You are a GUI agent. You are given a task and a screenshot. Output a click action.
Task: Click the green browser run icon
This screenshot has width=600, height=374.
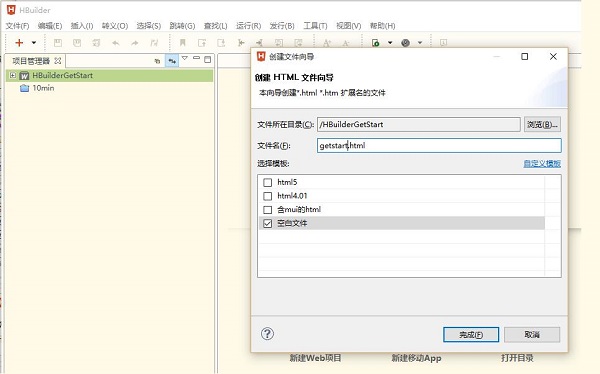pos(376,42)
